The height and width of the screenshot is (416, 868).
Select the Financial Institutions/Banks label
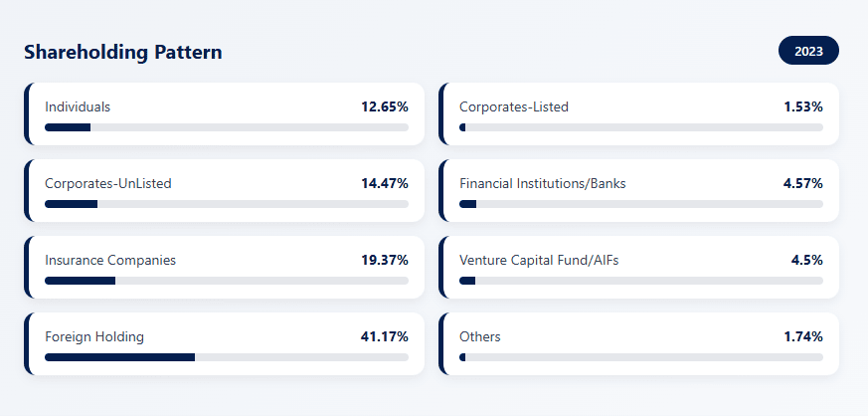(543, 183)
